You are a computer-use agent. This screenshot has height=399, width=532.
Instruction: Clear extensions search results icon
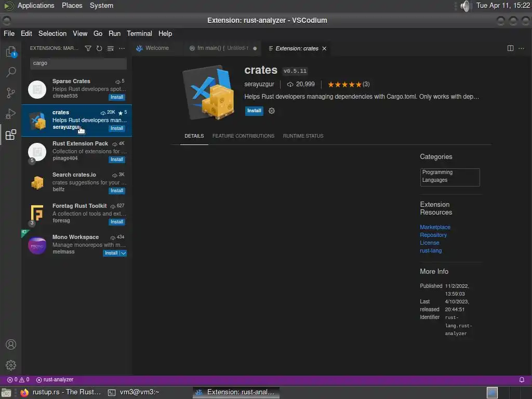pyautogui.click(x=111, y=48)
